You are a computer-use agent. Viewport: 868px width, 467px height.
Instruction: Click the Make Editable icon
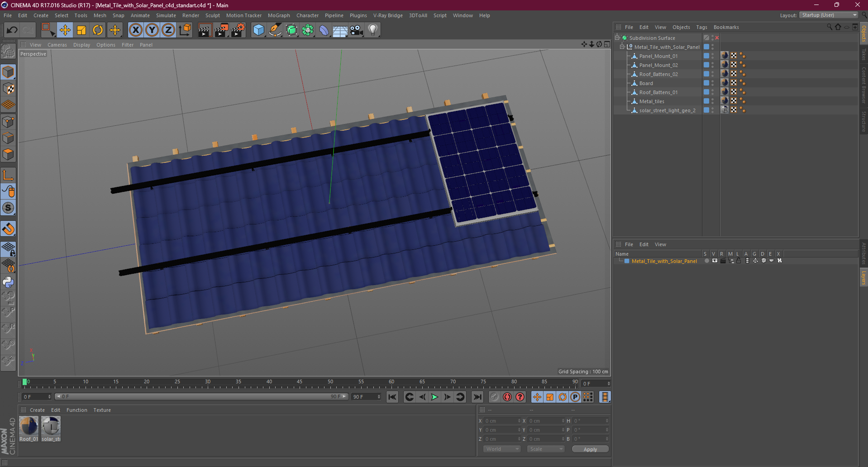tap(8, 52)
